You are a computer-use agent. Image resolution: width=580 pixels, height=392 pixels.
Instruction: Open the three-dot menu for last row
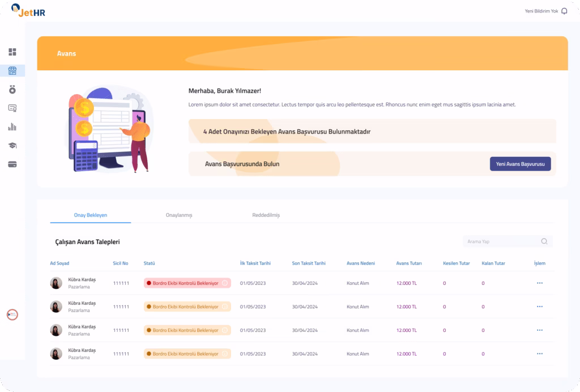point(540,354)
